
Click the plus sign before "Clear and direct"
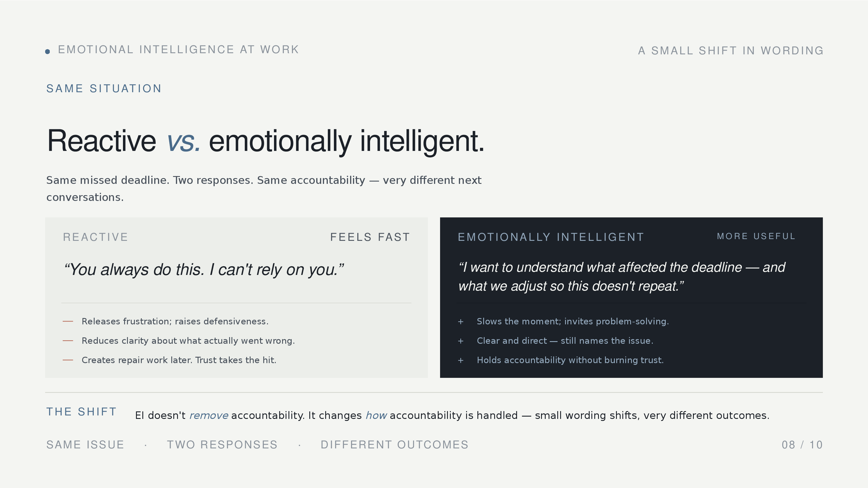(461, 341)
